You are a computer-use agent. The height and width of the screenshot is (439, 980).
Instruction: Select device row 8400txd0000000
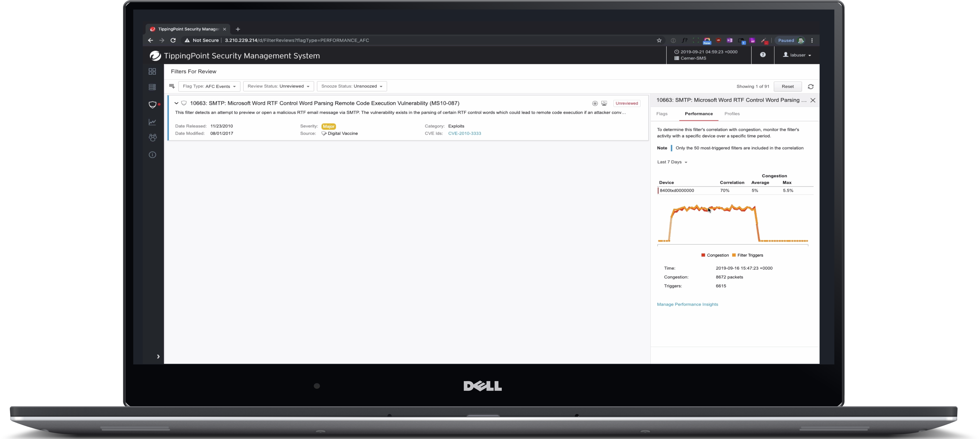tap(735, 191)
